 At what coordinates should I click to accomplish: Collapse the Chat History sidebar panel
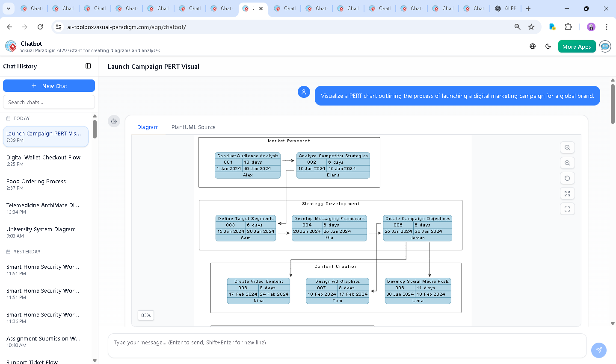pyautogui.click(x=88, y=66)
